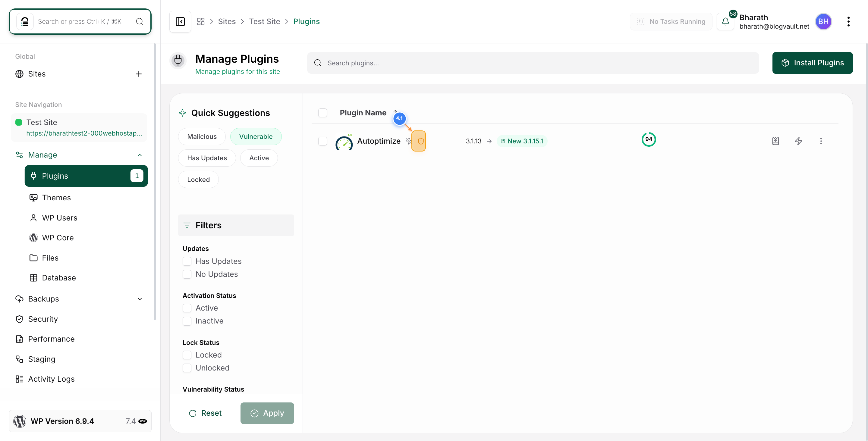This screenshot has width=868, height=441.
Task: Open the Test Site URL link
Action: (84, 133)
